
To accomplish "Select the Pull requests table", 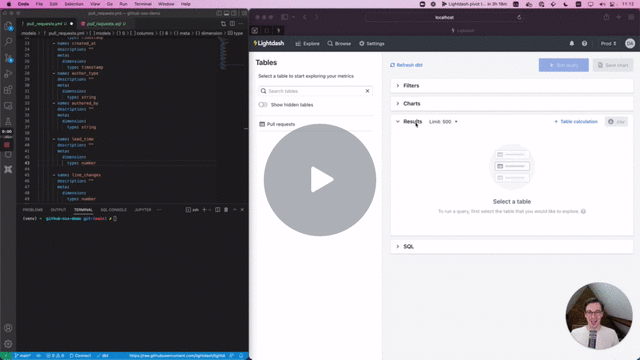I will 315,124.
